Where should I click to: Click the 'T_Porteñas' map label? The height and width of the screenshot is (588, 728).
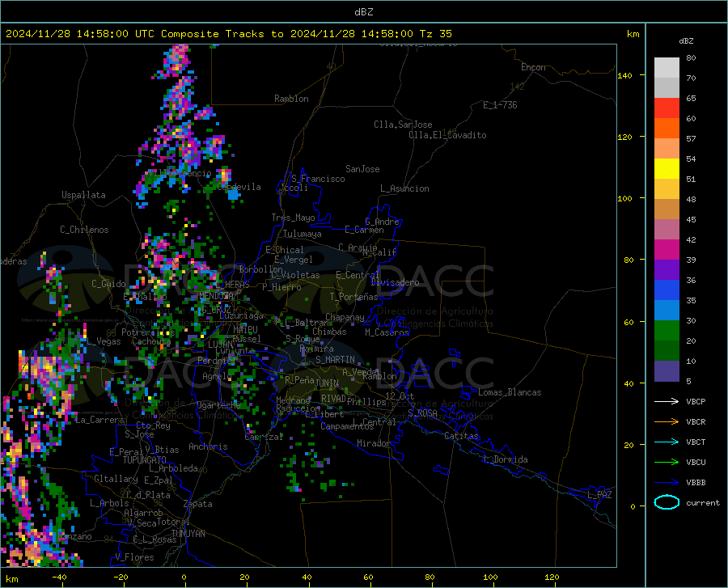point(353,297)
